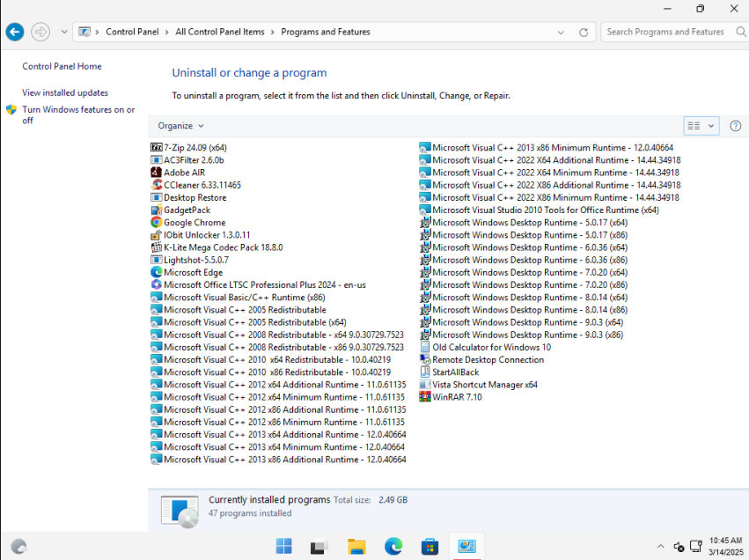The image size is (749, 560).
Task: Click the Vista Shortcut Manager x64 icon
Action: (424, 384)
